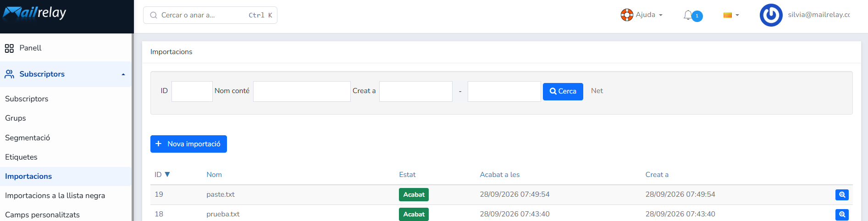Focus the Nom conté filter field
Screen dimensions: 868x221
(x=302, y=91)
